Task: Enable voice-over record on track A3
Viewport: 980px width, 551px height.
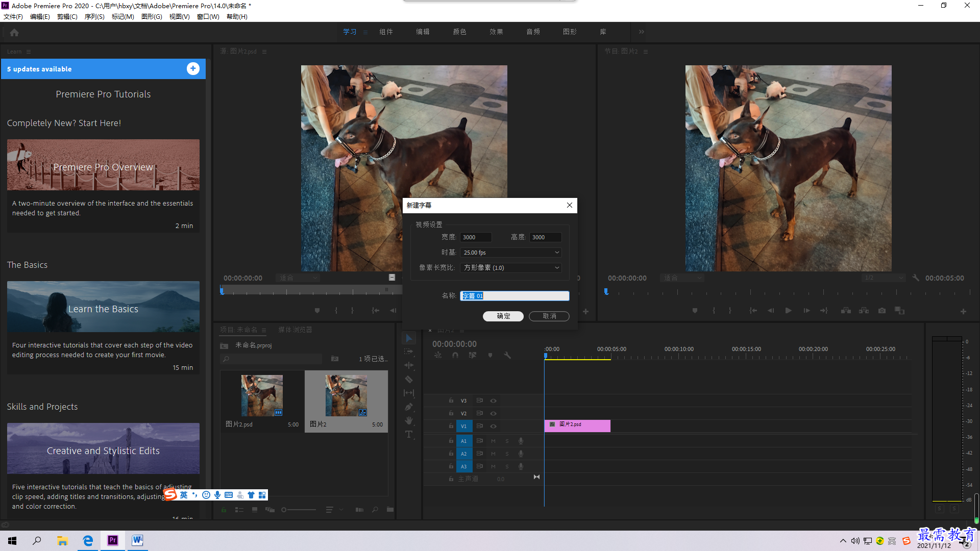Action: (x=521, y=466)
